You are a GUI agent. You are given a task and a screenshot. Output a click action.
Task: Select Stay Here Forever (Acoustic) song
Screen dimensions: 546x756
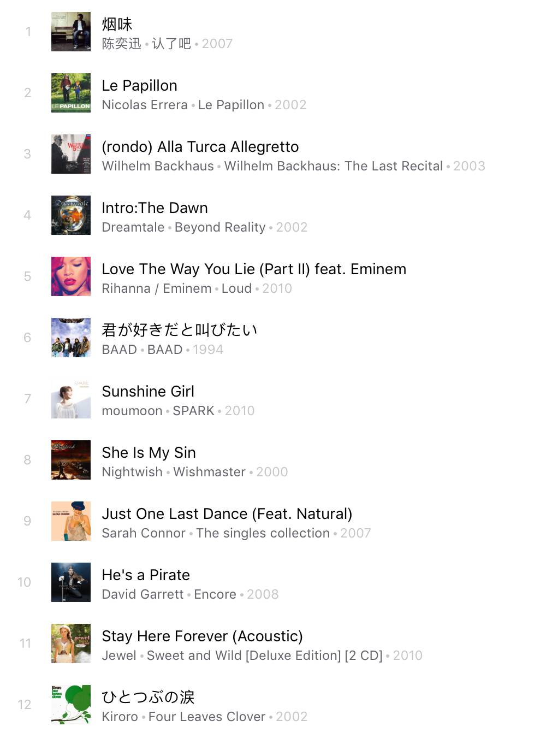pyautogui.click(x=273, y=643)
